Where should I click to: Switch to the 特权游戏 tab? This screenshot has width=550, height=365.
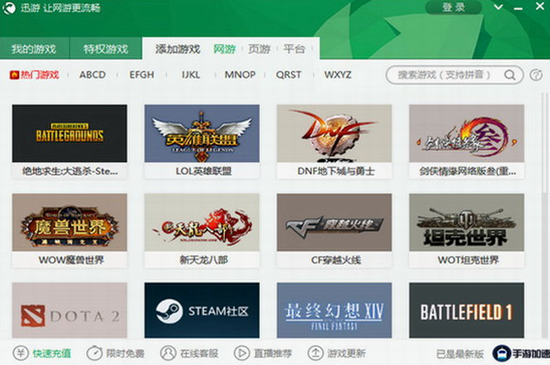click(106, 48)
